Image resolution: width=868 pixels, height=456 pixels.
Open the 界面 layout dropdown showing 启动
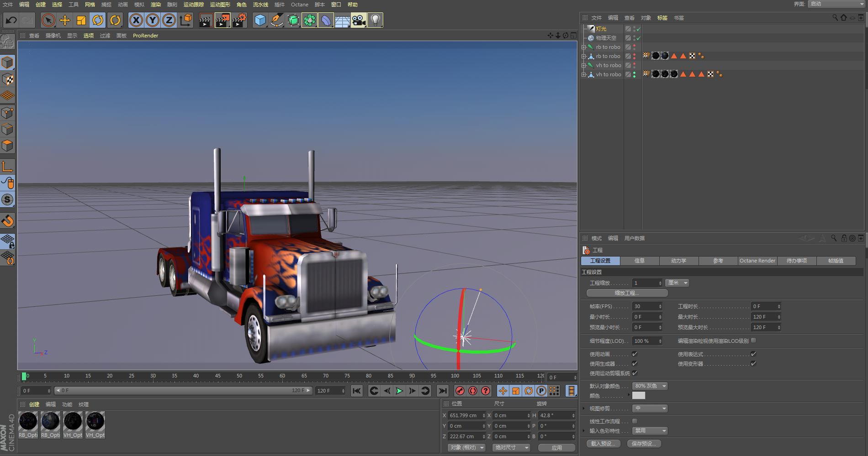coord(837,4)
